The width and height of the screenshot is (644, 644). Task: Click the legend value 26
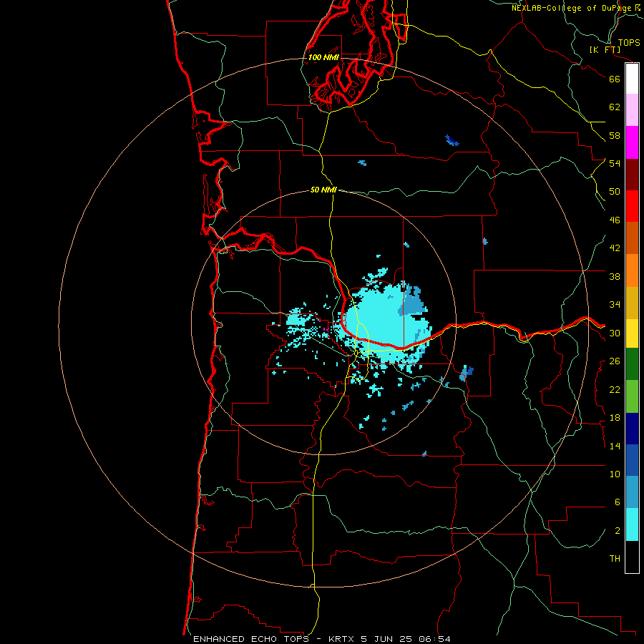pos(615,361)
